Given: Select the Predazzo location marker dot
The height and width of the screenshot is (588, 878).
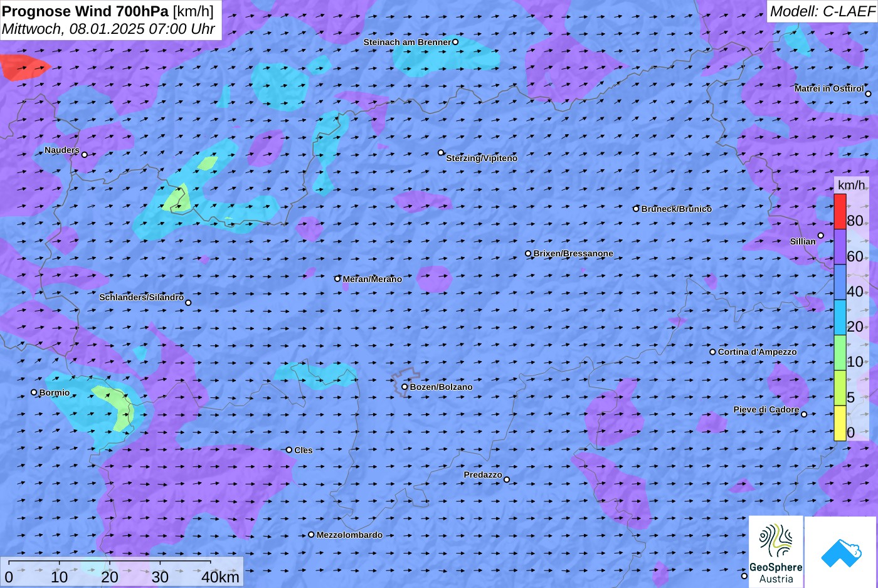Looking at the screenshot, I should (x=507, y=480).
